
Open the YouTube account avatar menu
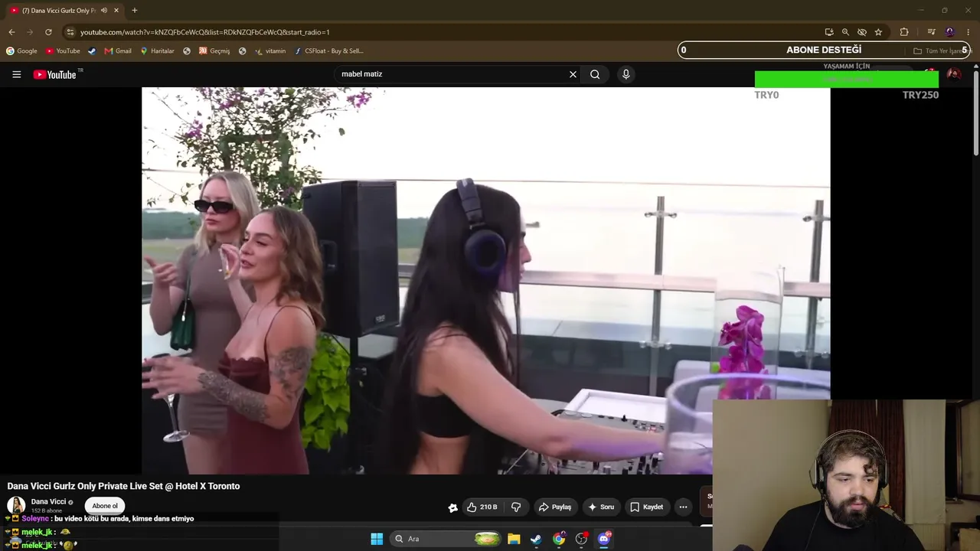[954, 74]
